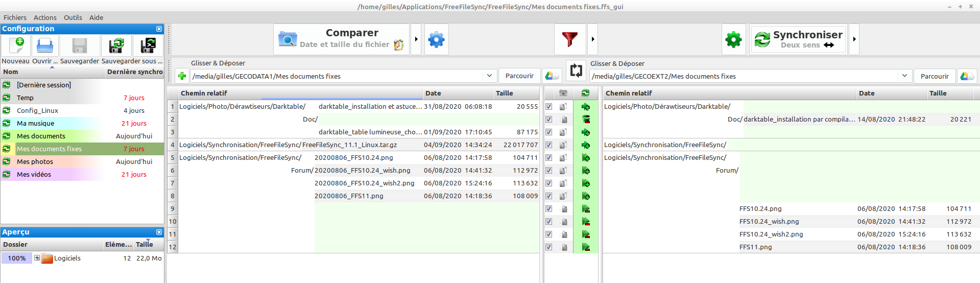Browse right folder with Parcourir
This screenshot has width=980, height=283.
pyautogui.click(x=935, y=76)
